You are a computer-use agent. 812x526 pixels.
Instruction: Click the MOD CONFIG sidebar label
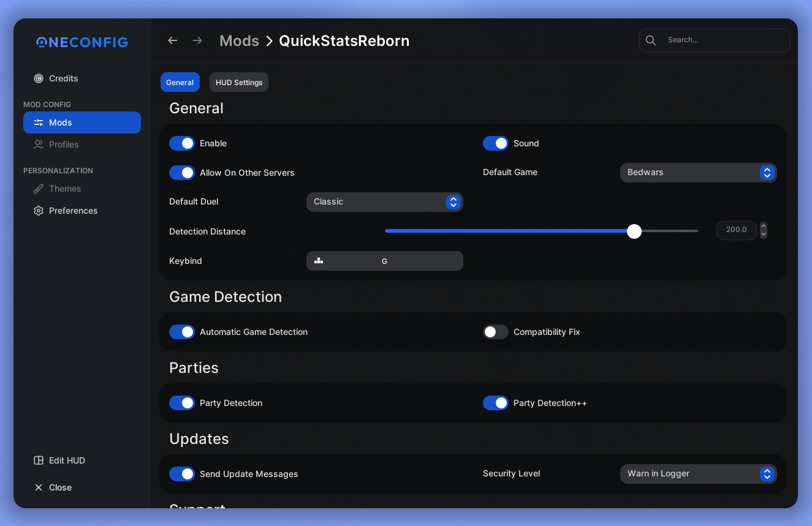click(47, 105)
